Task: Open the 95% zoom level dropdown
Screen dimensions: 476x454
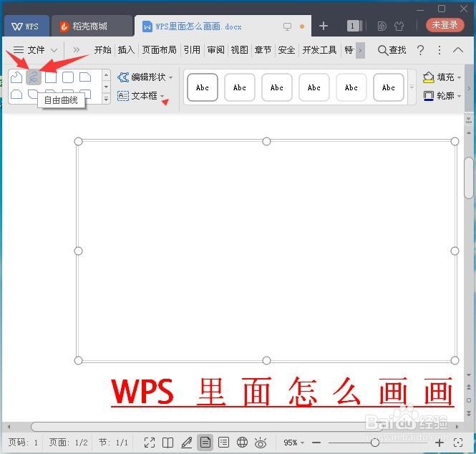Action: (x=293, y=443)
